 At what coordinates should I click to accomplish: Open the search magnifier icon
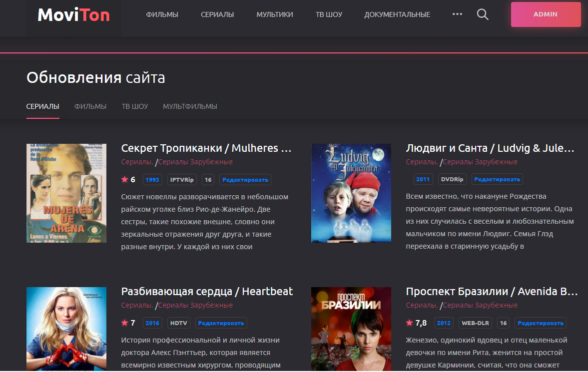click(482, 14)
